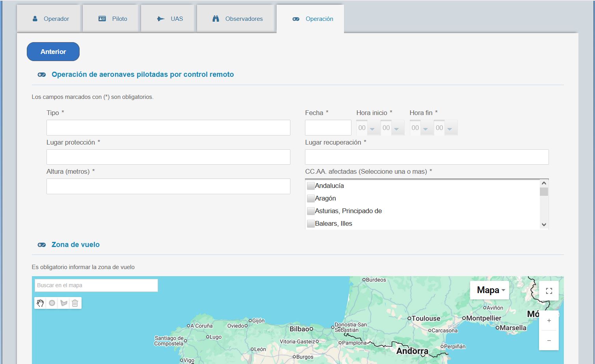Click the gamepad icon beside Zona de vuelo
The height and width of the screenshot is (364, 595).
(x=41, y=245)
